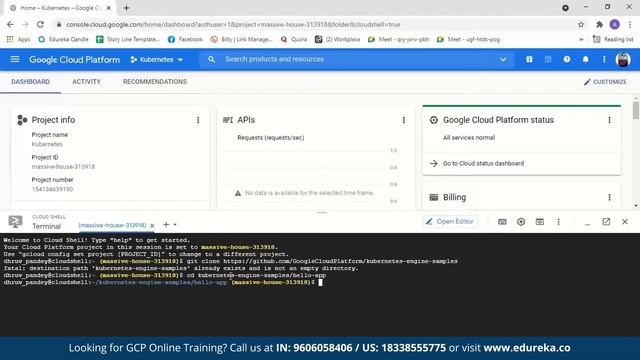Image resolution: width=640 pixels, height=360 pixels.
Task: Open the GCP navigation hamburger menu
Action: [15, 60]
